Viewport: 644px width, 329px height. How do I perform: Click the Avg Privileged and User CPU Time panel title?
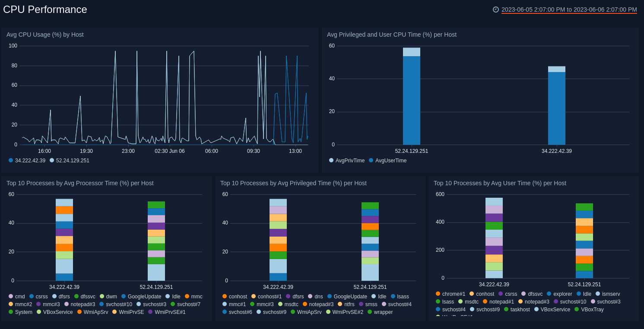pyautogui.click(x=392, y=35)
